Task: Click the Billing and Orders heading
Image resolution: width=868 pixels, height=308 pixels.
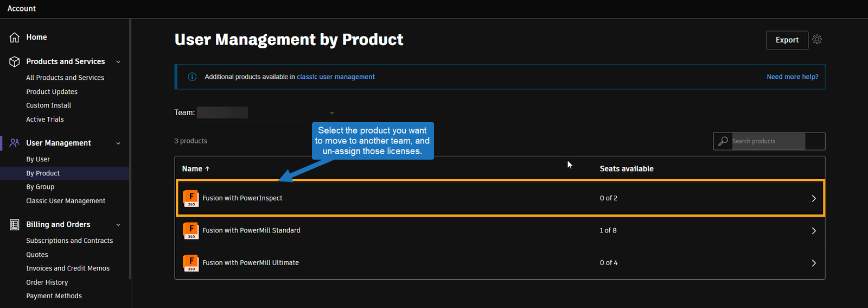Action: [x=58, y=225]
